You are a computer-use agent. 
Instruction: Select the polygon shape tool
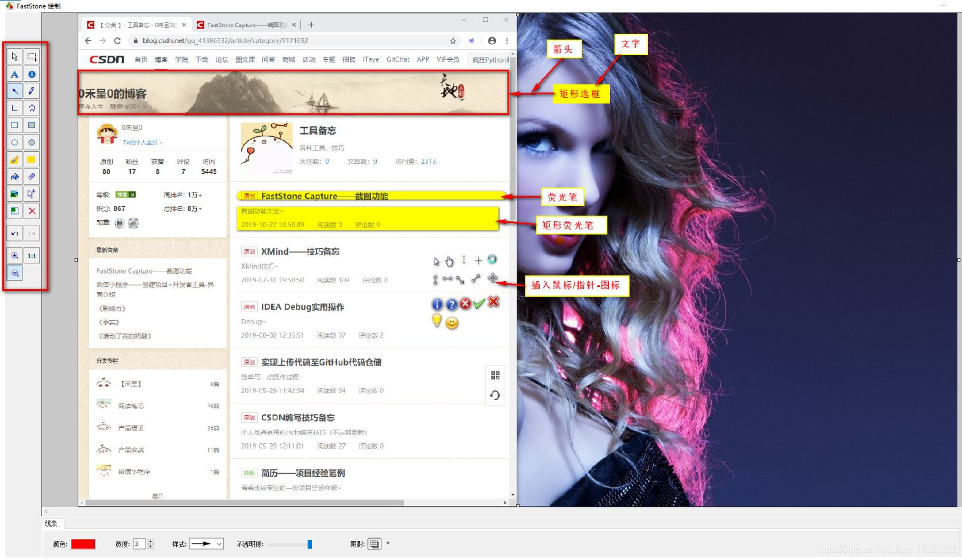[32, 108]
